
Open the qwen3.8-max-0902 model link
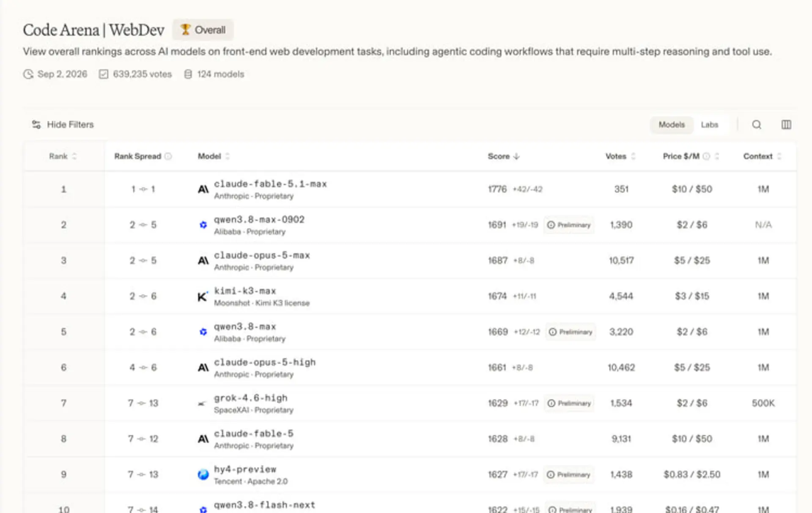click(259, 219)
